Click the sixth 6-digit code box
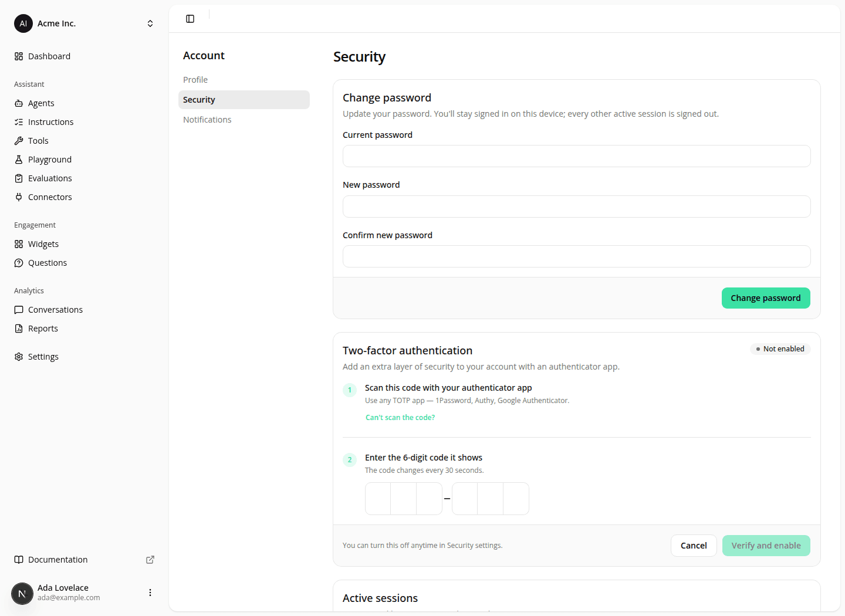 [x=516, y=499]
